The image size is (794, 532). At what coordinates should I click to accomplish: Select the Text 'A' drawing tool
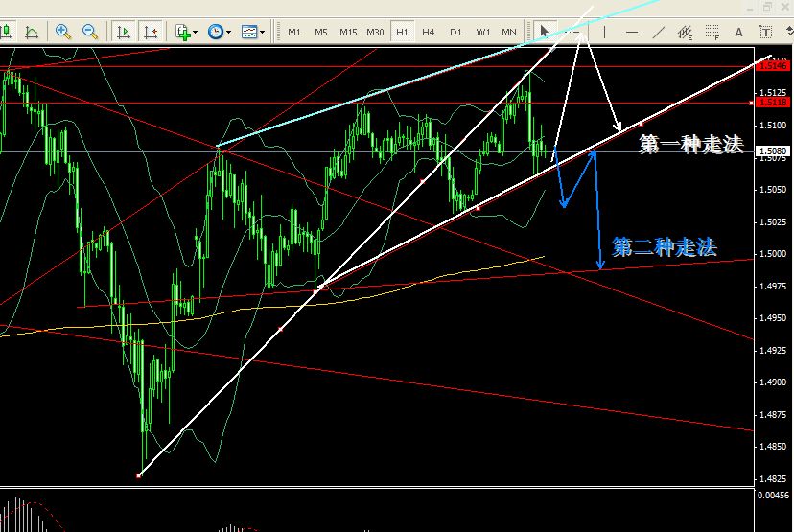[x=738, y=33]
